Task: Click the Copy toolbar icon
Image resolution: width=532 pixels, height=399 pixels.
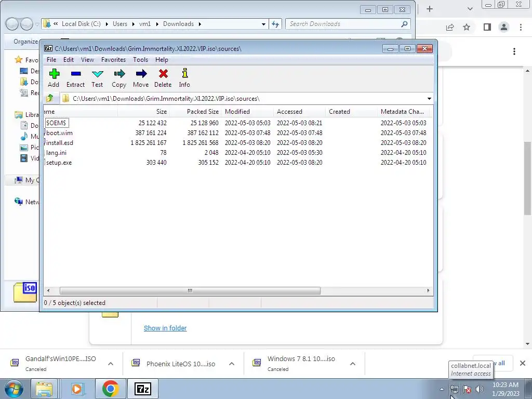Action: coord(119,78)
